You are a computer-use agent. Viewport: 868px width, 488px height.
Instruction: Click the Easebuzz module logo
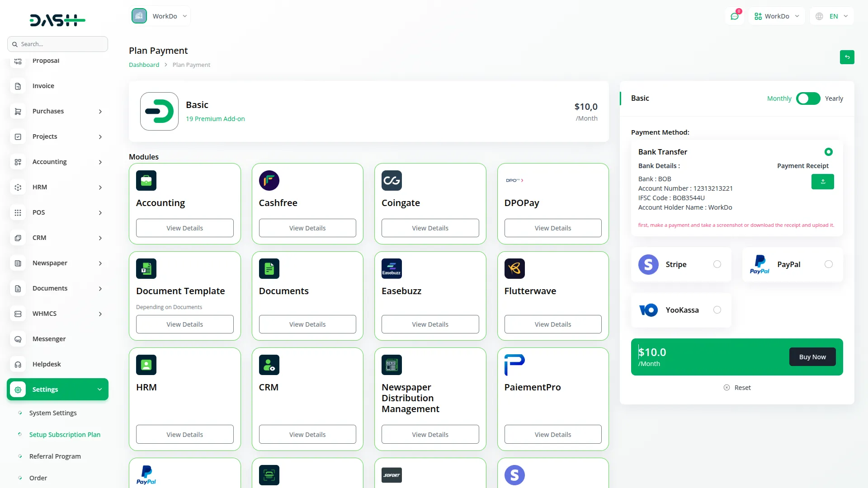[x=392, y=269]
